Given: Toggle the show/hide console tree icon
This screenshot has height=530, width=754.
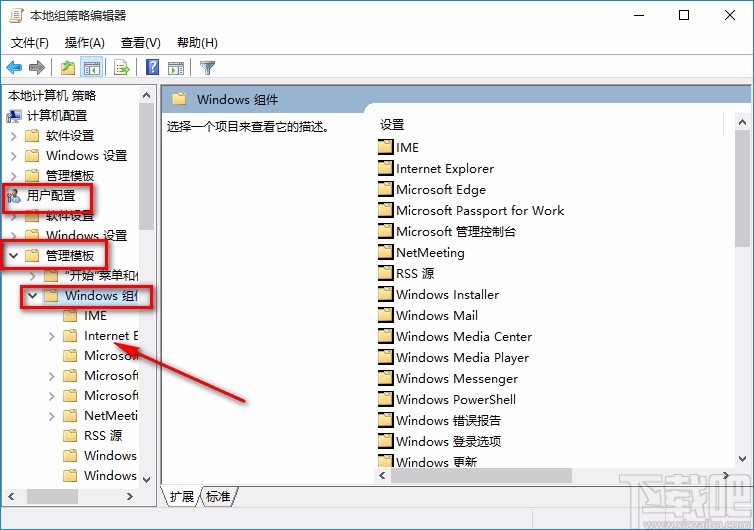Looking at the screenshot, I should 91,68.
